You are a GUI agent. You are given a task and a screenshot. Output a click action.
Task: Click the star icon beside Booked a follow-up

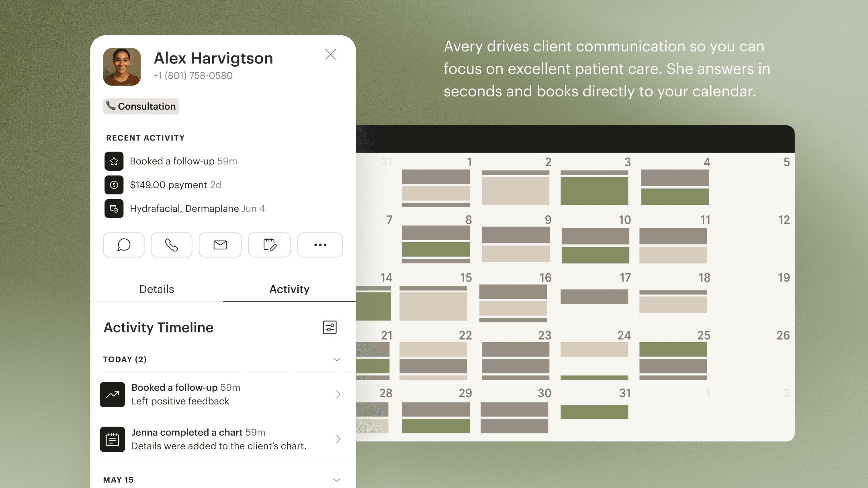pos(114,161)
